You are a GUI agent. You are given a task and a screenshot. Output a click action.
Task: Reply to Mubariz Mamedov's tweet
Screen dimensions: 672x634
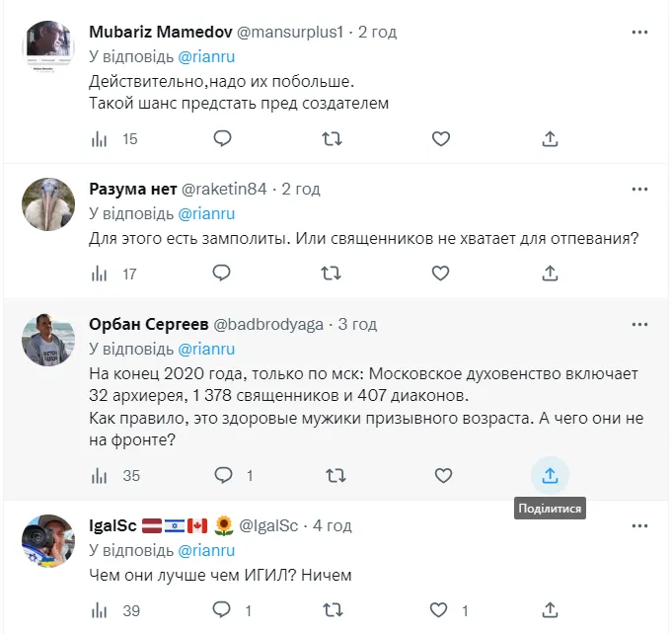click(224, 139)
